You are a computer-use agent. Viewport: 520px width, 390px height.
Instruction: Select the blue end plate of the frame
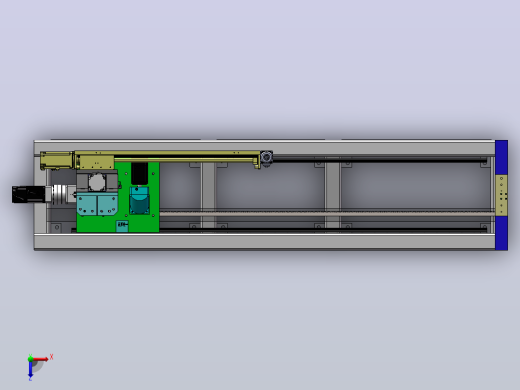[501, 195]
